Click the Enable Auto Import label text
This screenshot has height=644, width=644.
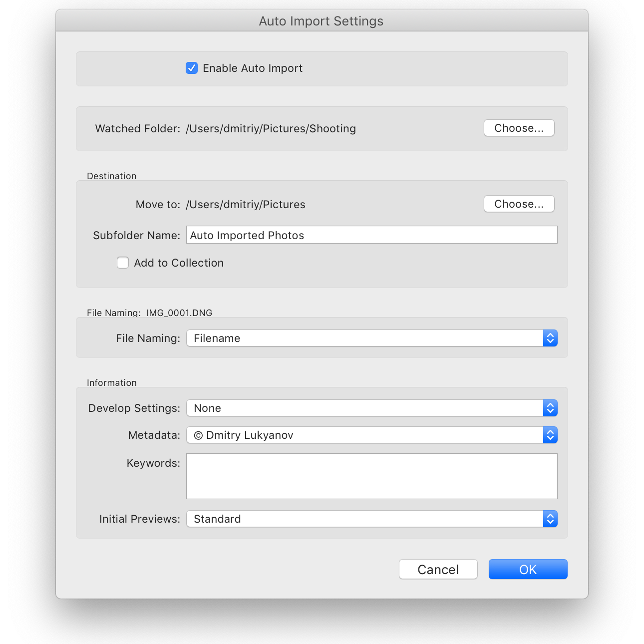pyautogui.click(x=253, y=68)
